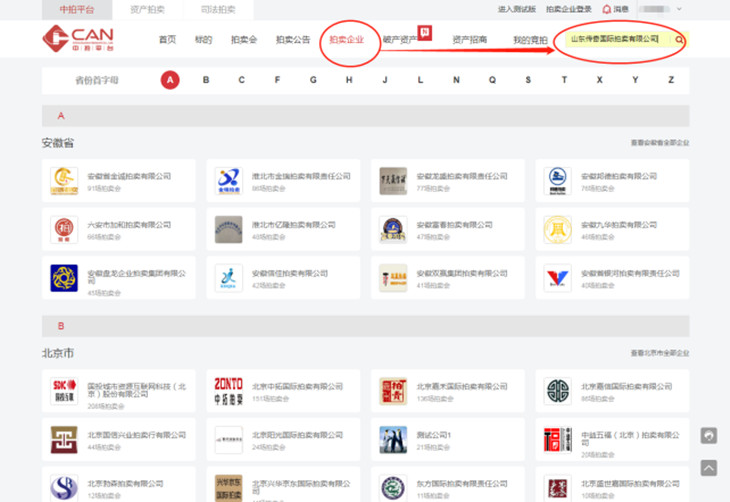The height and width of the screenshot is (502, 730).
Task: Open the 资产招商 menu item
Action: click(469, 40)
